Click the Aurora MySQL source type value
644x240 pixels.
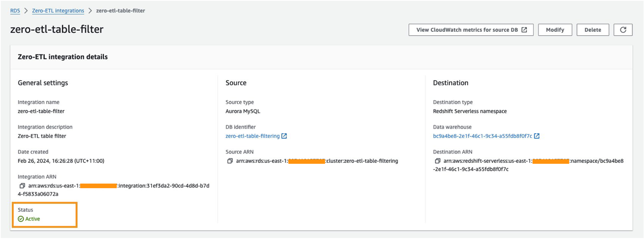tap(243, 111)
